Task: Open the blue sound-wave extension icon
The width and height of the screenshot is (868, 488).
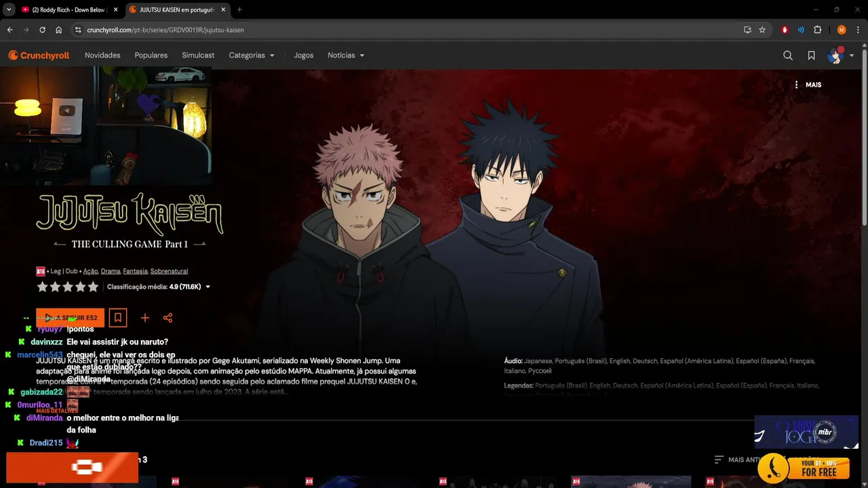Action: tap(802, 30)
